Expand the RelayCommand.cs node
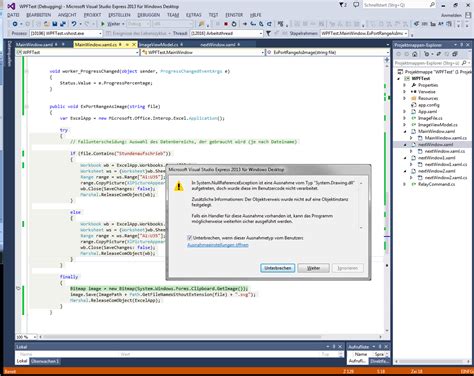Image resolution: width=474 pixels, height=376 pixels. pos(404,184)
